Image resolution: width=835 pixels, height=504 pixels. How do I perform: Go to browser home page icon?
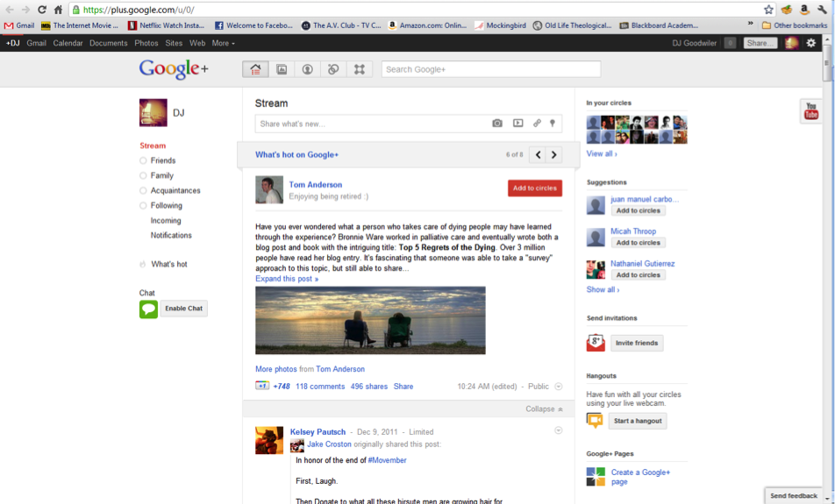(59, 10)
